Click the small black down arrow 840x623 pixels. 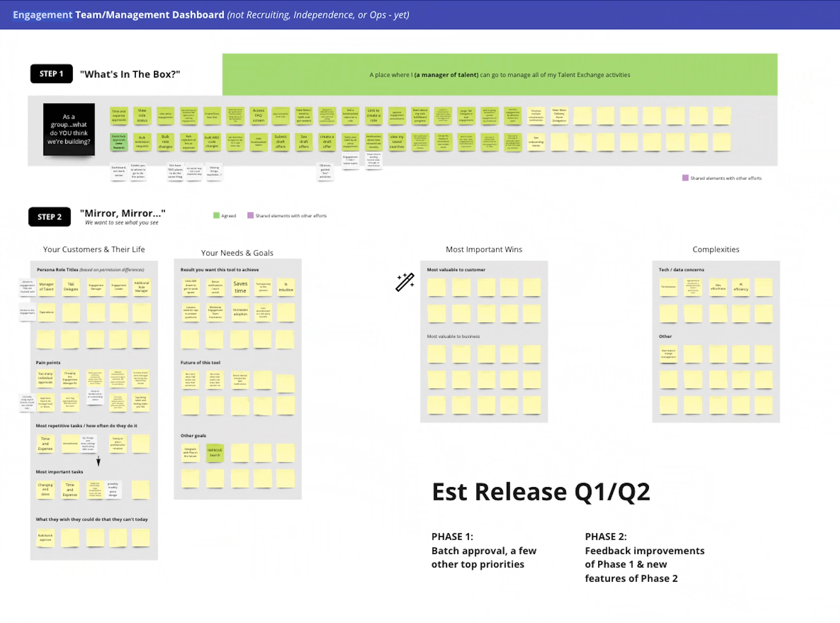98,461
